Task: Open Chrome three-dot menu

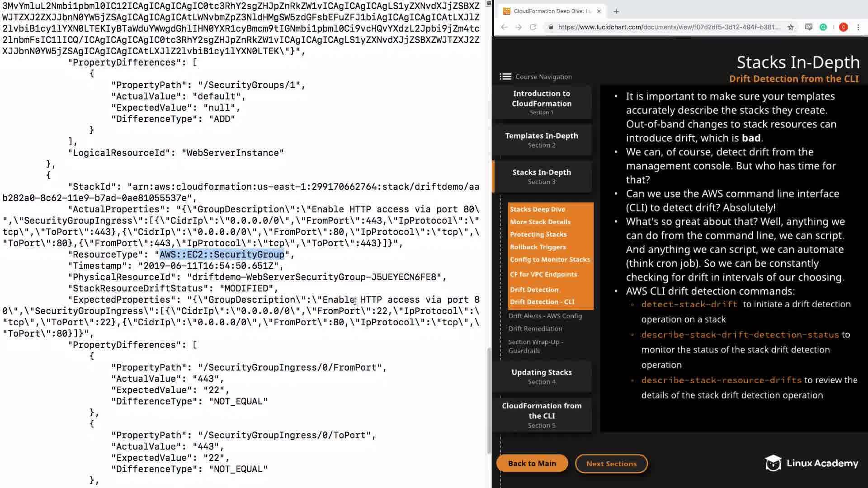Action: pyautogui.click(x=858, y=27)
